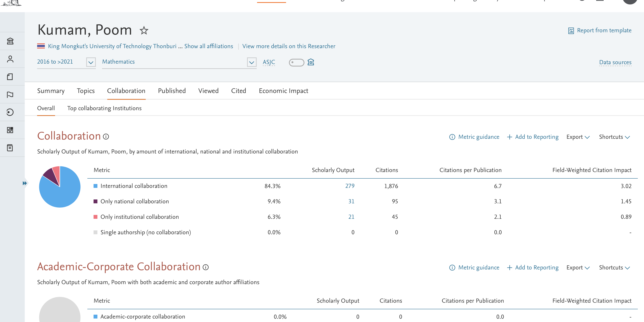Viewport: 644px width, 322px height.
Task: Toggle the institution filter switch
Action: (x=296, y=62)
